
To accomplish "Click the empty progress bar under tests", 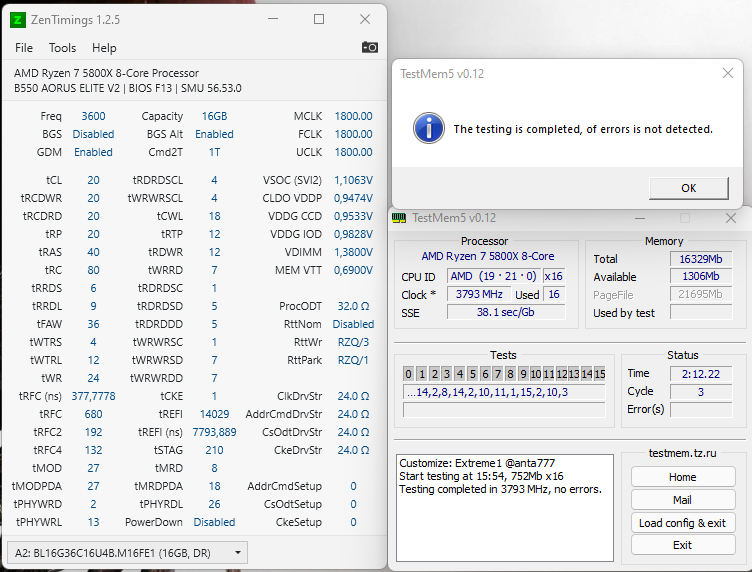I will (504, 410).
